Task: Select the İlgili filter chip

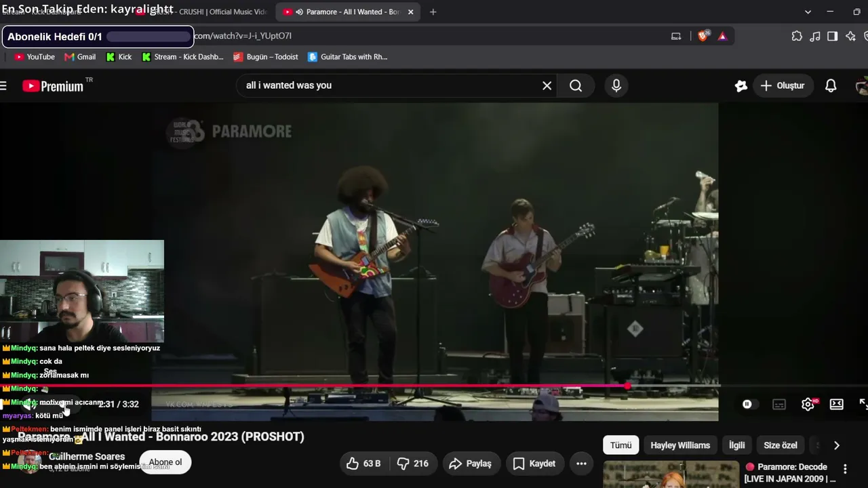Action: click(736, 445)
